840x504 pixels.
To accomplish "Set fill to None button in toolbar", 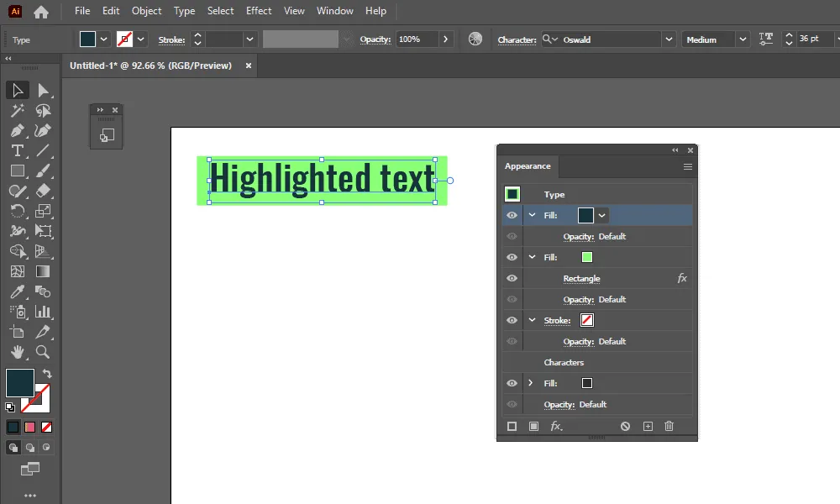I will tap(46, 427).
